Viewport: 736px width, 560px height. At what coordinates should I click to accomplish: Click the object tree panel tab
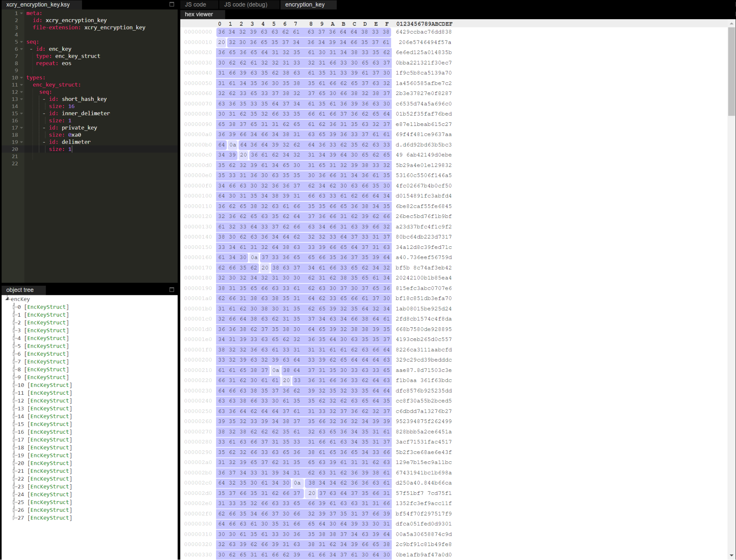pyautogui.click(x=20, y=290)
